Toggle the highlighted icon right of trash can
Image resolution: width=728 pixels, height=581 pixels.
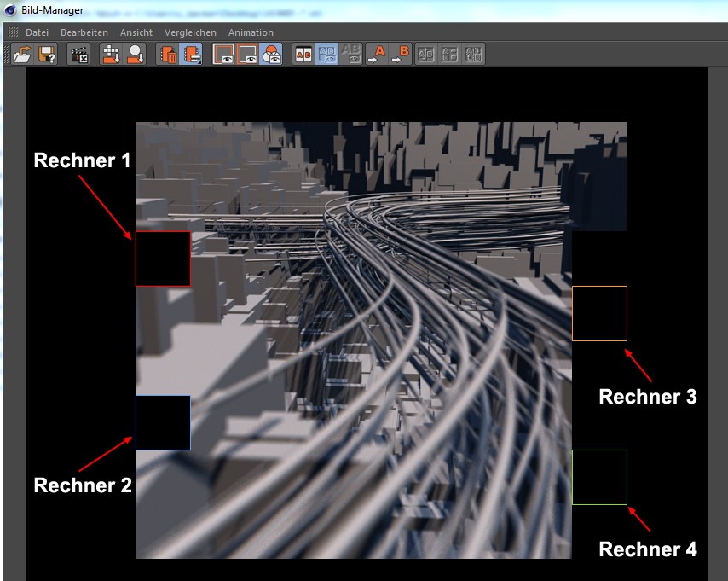190,55
